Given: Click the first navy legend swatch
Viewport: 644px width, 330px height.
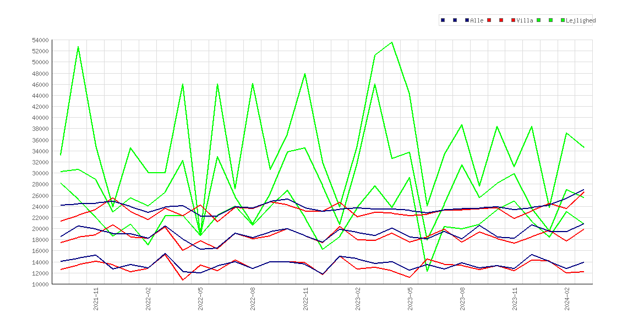Looking at the screenshot, I should pyautogui.click(x=443, y=20).
